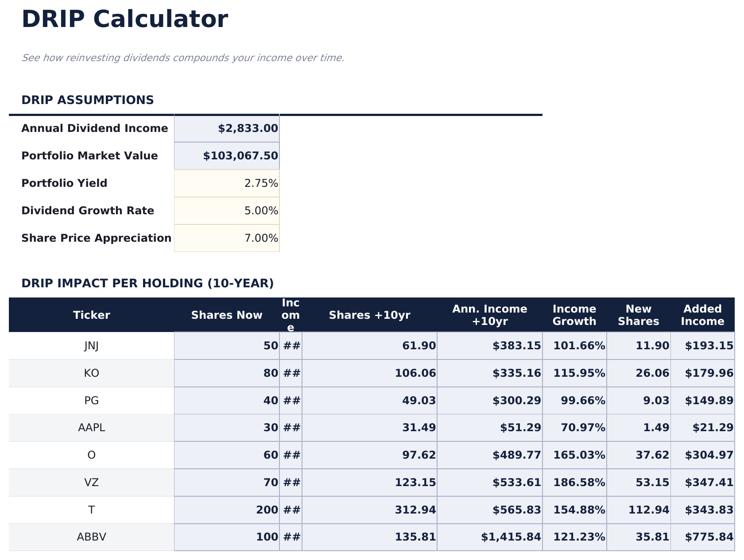Select the Dividend Growth Rate input
Screen dimensions: 744x560
[227, 210]
